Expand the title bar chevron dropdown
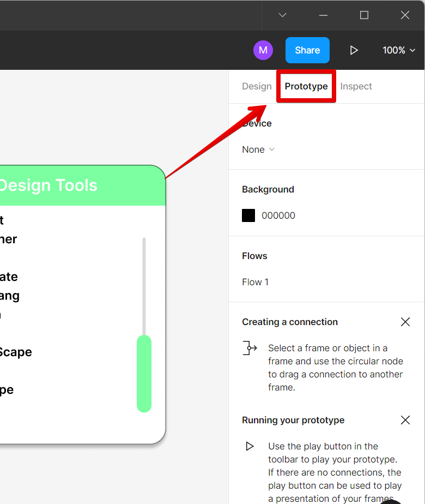 (282, 15)
